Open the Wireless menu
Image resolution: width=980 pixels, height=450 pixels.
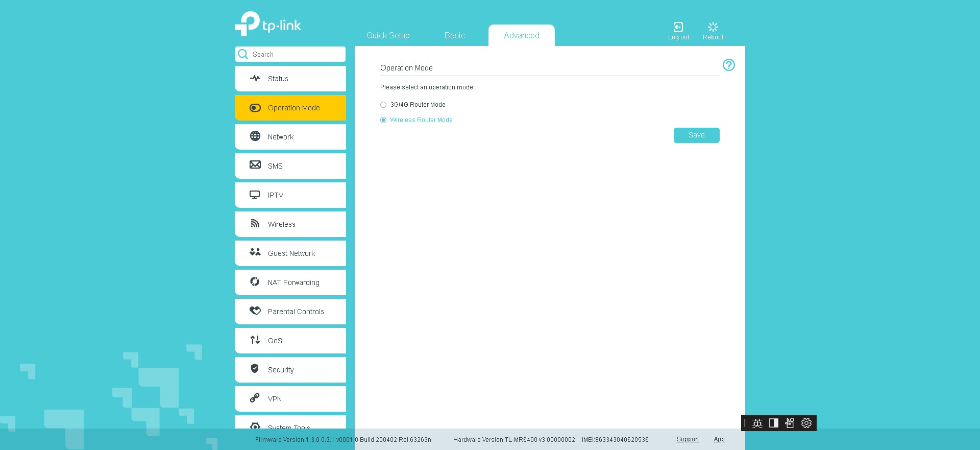coord(290,224)
